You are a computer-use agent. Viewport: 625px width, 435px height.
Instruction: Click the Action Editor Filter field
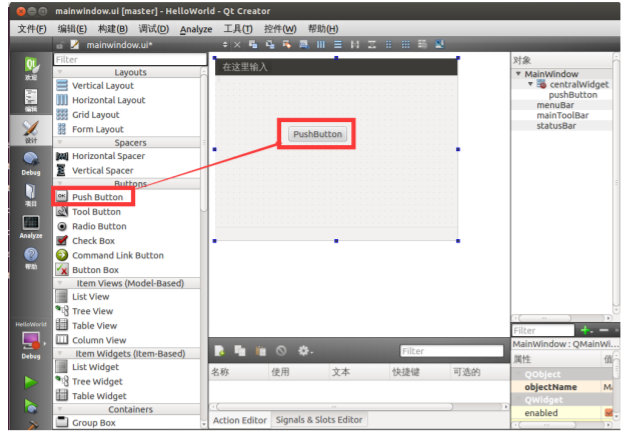[x=452, y=351]
